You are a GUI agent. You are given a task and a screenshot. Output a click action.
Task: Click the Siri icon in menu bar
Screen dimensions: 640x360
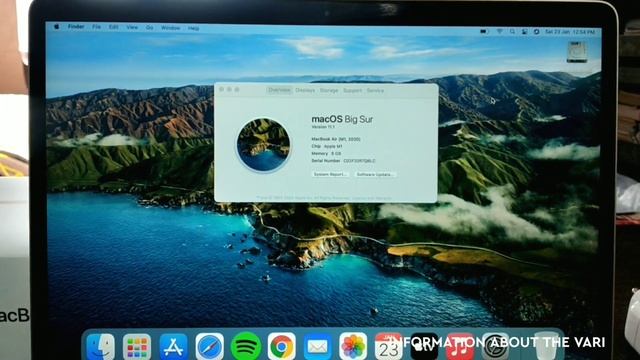[x=536, y=31]
